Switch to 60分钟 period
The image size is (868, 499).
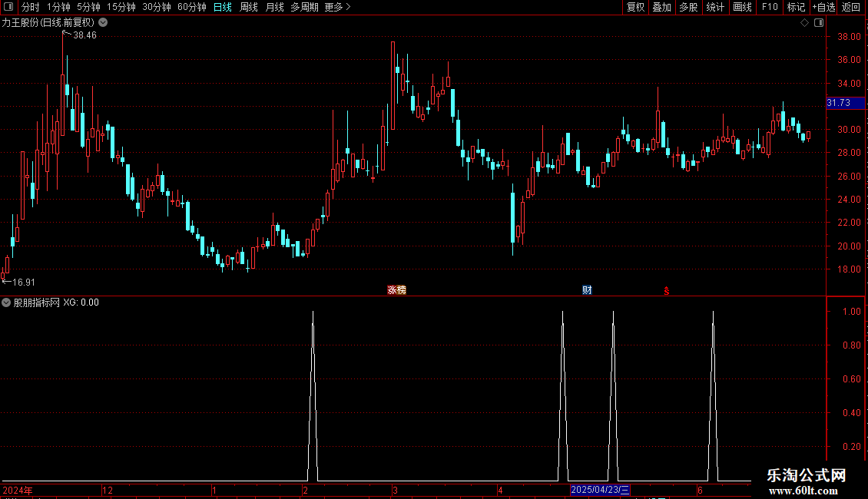click(191, 7)
